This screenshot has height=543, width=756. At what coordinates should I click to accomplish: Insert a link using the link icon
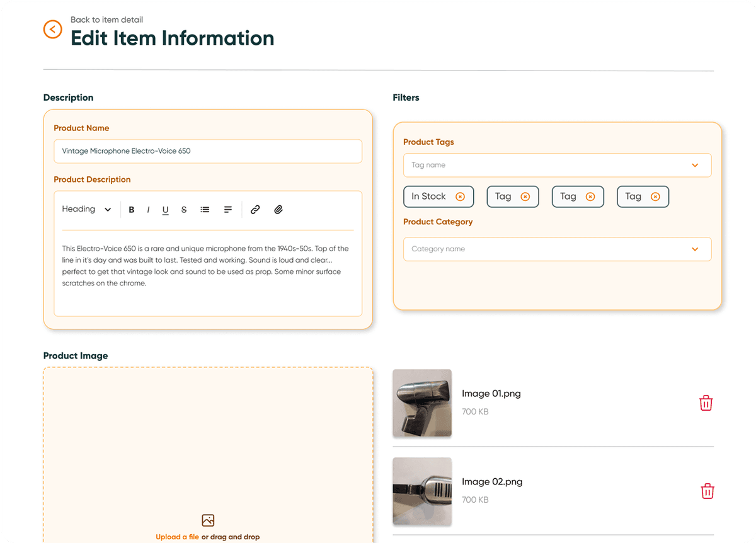pos(255,210)
